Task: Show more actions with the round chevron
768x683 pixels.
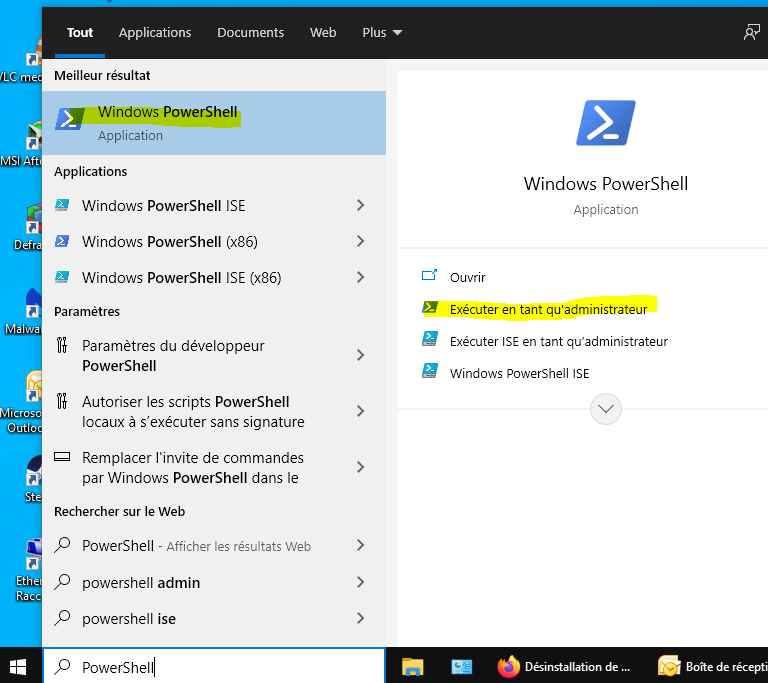Action: click(606, 409)
